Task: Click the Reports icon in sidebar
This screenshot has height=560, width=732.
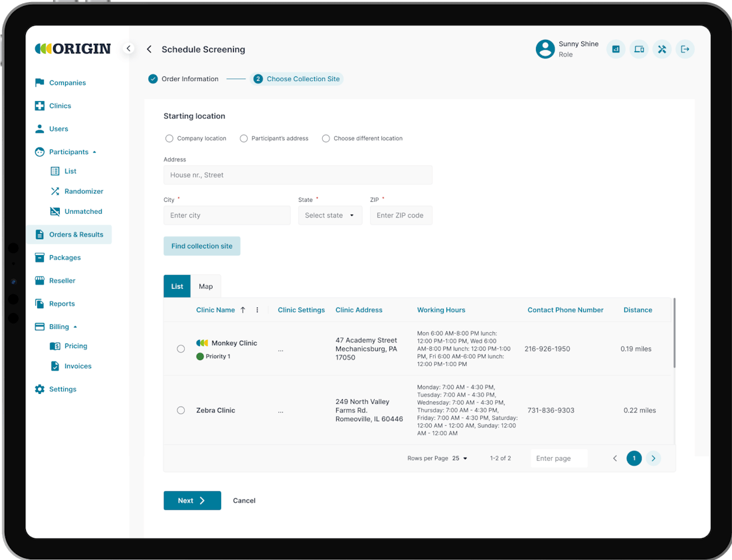Action: (40, 304)
